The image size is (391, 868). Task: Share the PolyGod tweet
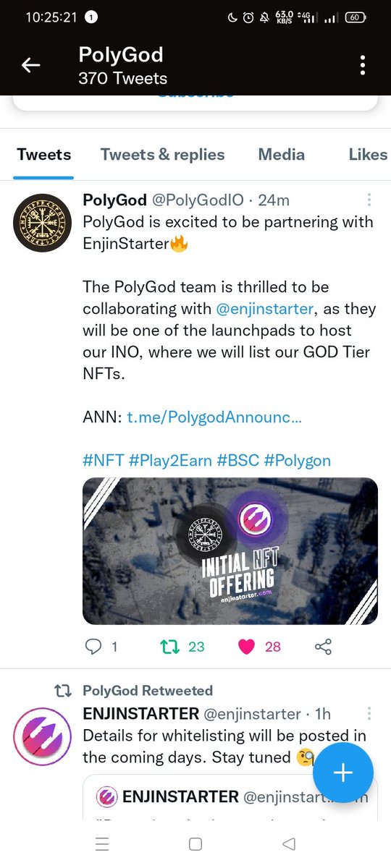(324, 647)
